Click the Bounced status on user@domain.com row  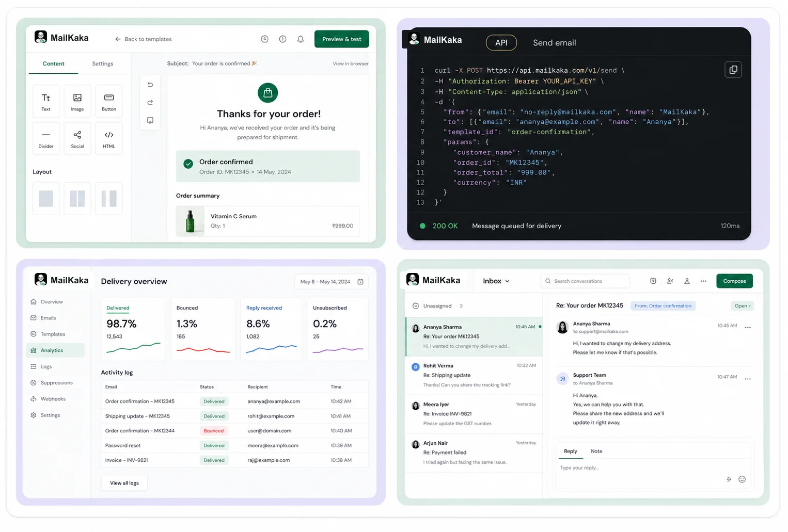[214, 431]
